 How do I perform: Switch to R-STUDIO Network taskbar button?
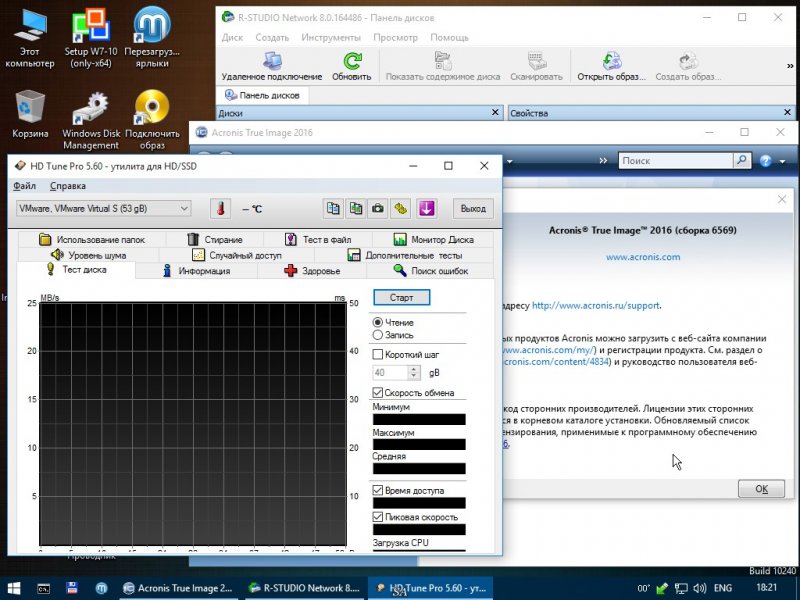(304, 588)
